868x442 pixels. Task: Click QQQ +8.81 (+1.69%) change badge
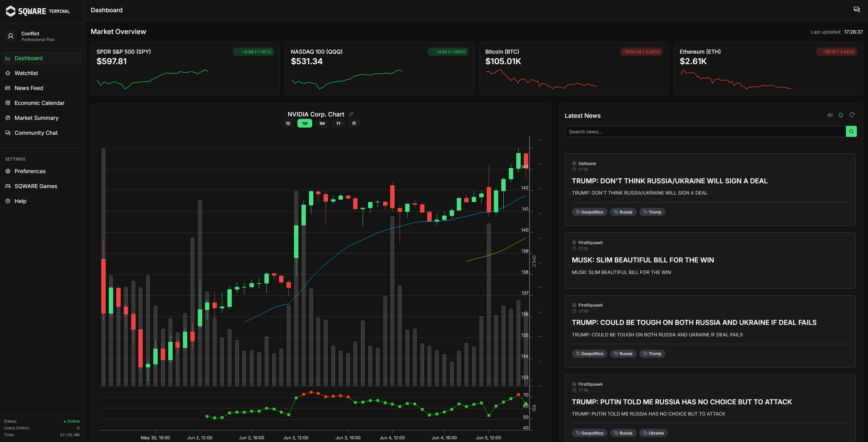[448, 52]
